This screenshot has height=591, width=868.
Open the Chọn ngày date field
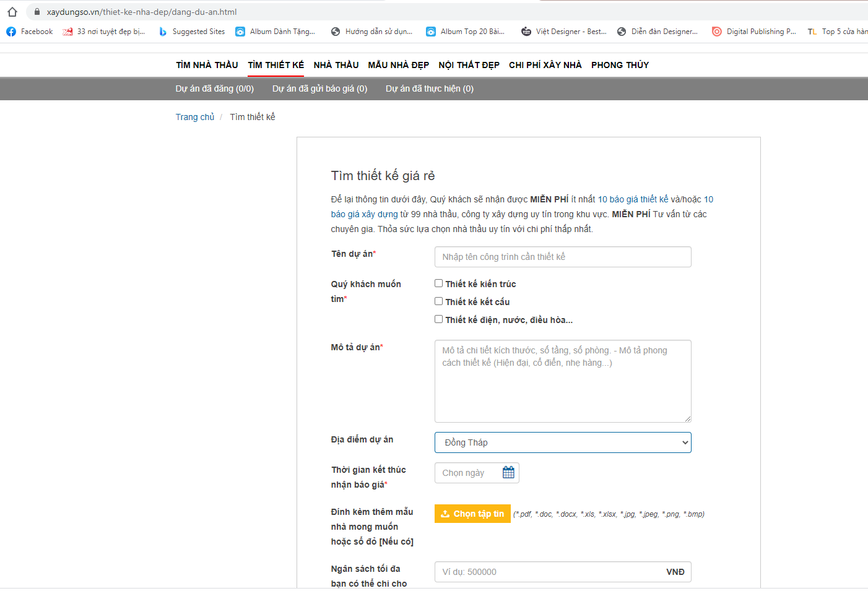click(468, 473)
